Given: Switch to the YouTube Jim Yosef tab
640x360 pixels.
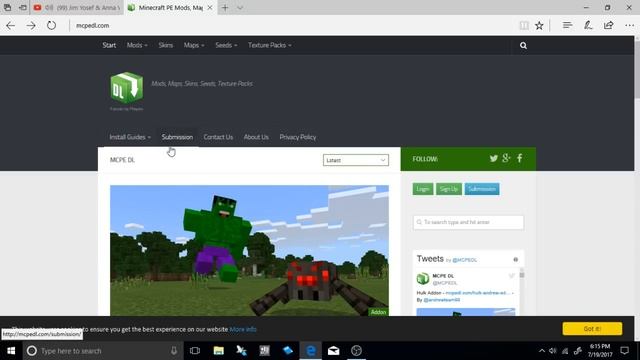Looking at the screenshot, I should (77, 7).
